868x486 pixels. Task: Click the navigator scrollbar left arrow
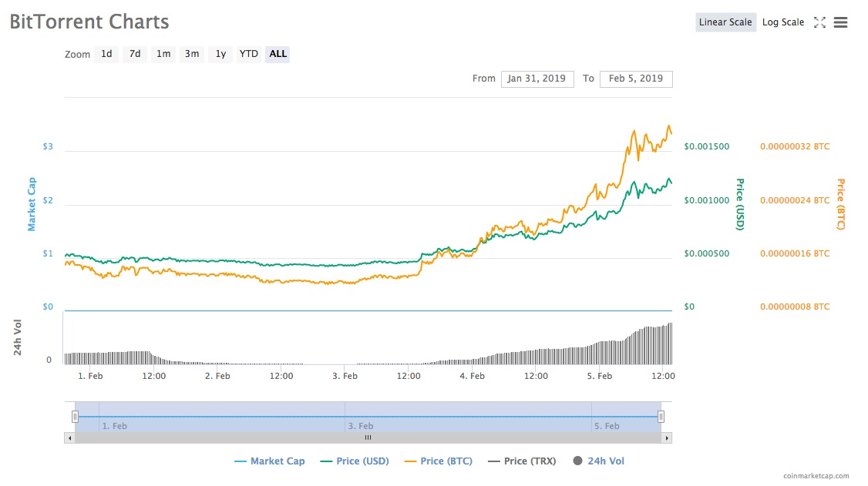(69, 437)
